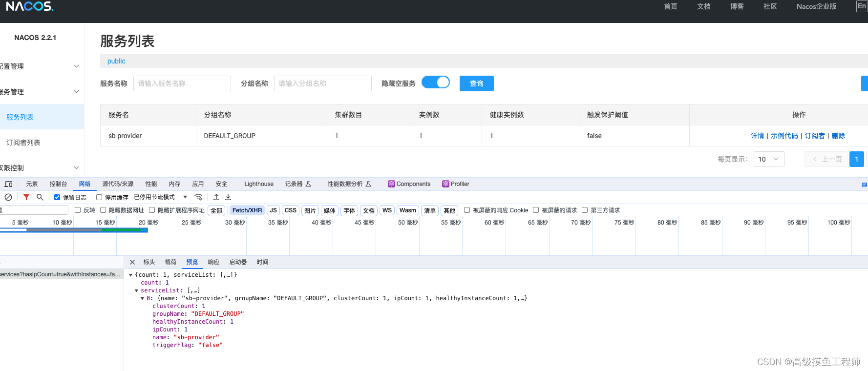Open 示例代码 for sb-provider
This screenshot has width=868, height=371.
point(784,136)
